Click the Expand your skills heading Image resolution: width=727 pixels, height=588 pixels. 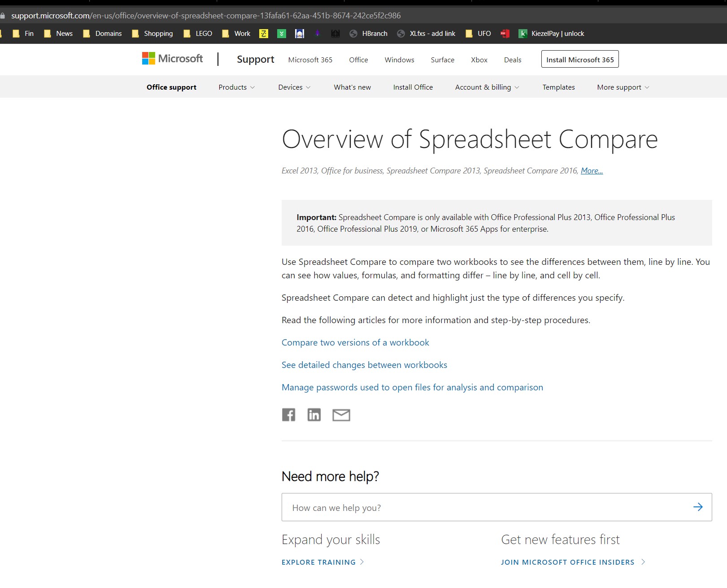331,539
